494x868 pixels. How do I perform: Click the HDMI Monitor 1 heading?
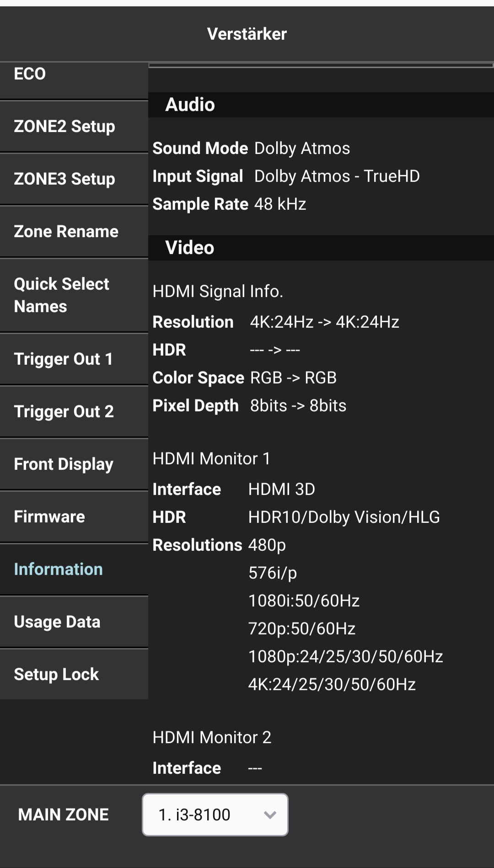coord(211,458)
